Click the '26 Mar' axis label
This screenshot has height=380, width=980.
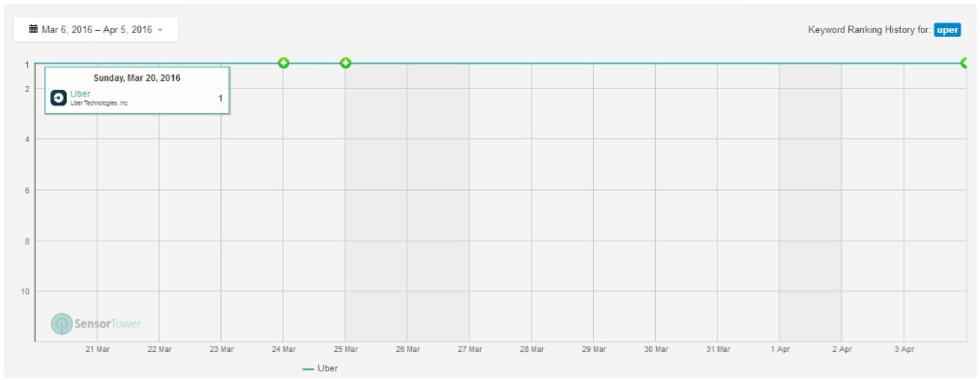[x=408, y=349]
